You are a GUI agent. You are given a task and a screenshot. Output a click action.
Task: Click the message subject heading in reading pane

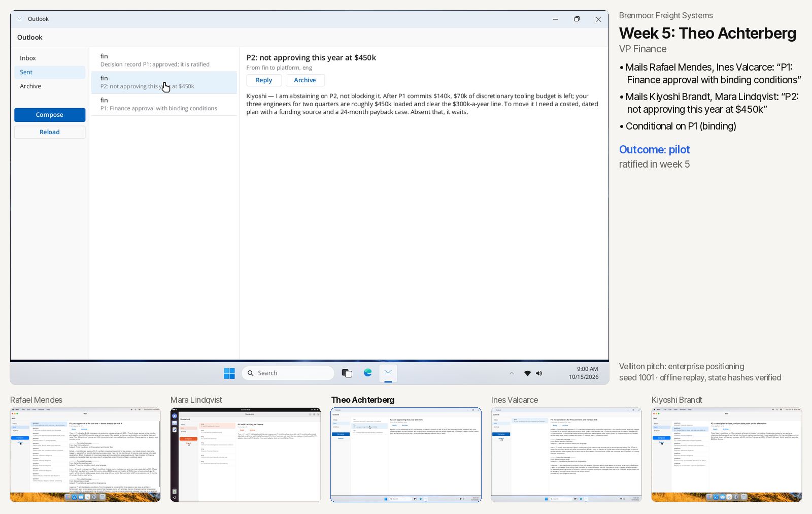311,57
